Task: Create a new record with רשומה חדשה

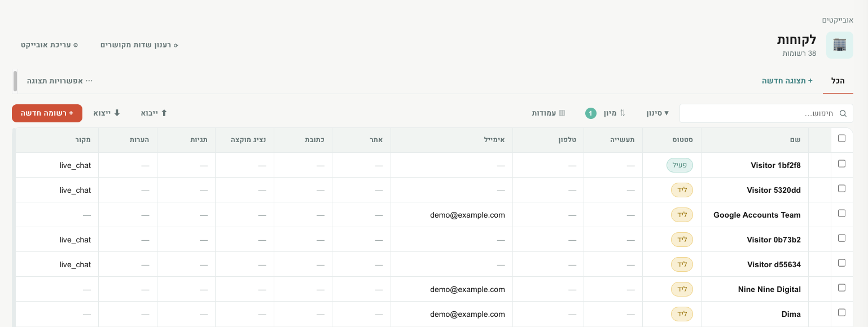Action: point(47,113)
